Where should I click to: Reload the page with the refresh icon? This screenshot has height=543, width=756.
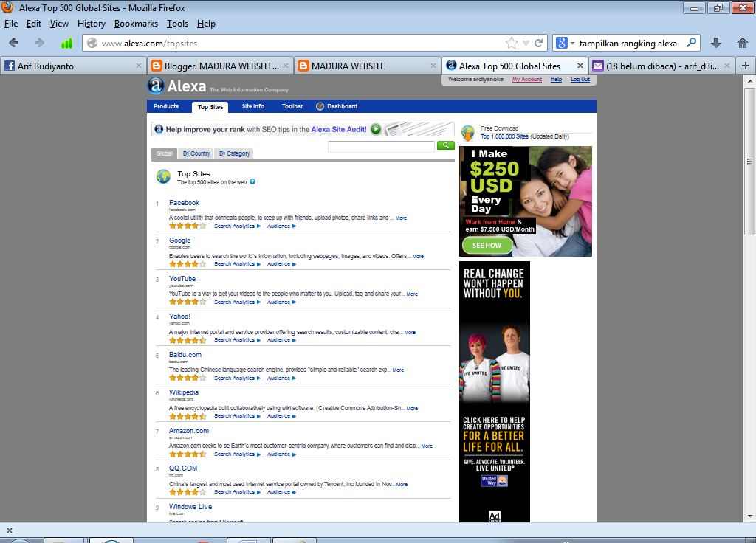[x=538, y=43]
